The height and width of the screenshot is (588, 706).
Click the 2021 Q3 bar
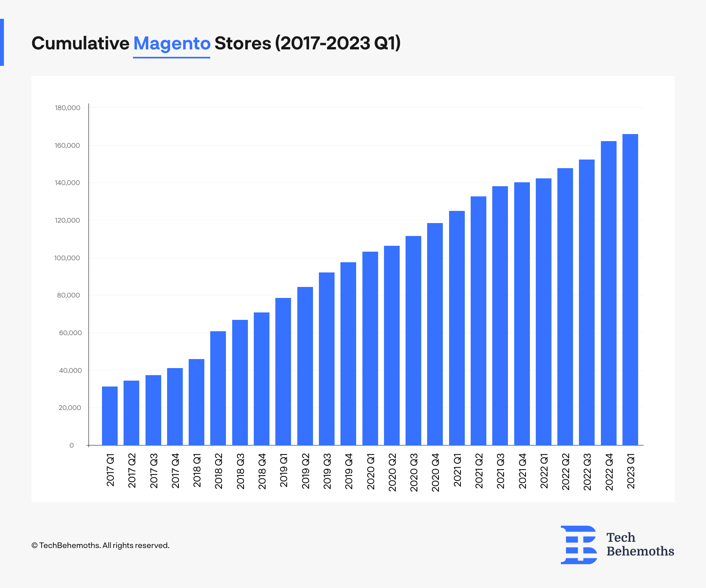[x=500, y=316]
